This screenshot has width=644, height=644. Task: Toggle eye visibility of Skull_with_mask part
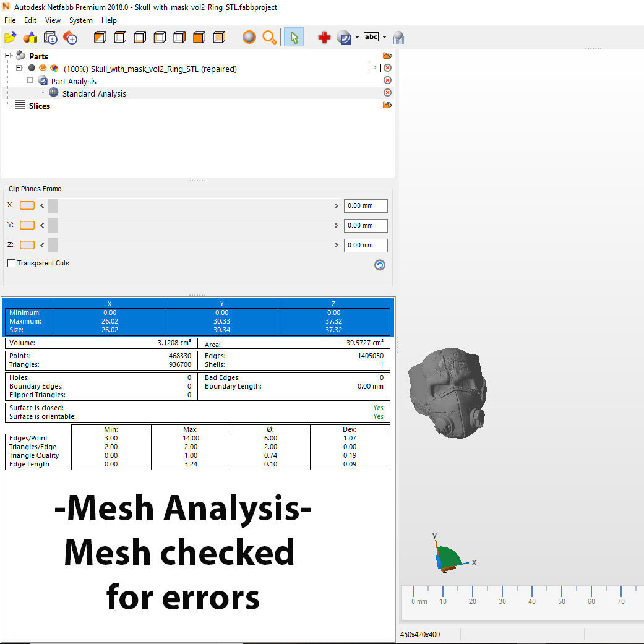(43, 68)
